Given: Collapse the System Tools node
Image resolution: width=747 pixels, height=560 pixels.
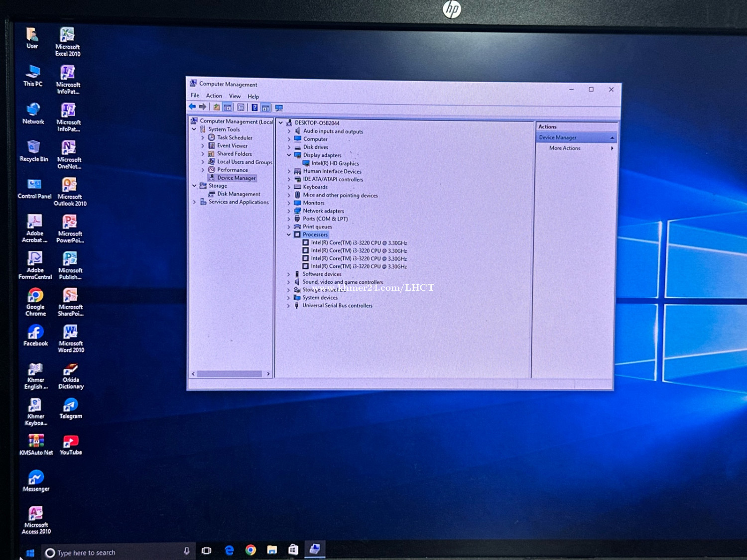Looking at the screenshot, I should tap(194, 129).
